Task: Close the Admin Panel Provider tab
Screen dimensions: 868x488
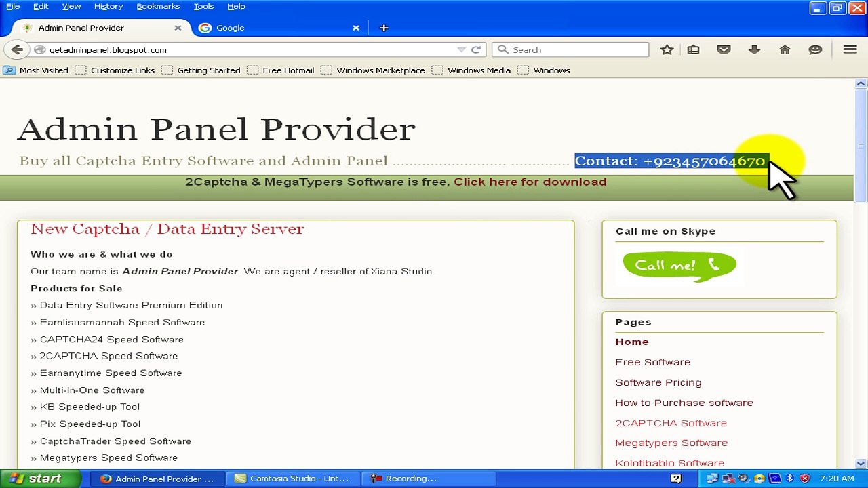Action: (x=178, y=28)
